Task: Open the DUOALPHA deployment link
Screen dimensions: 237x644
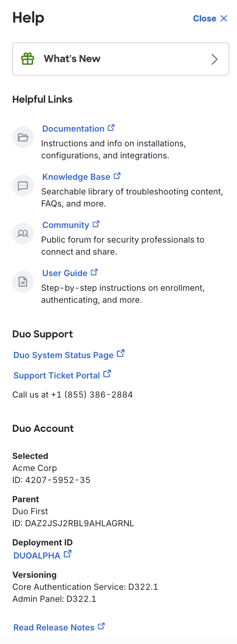Action: point(36,555)
